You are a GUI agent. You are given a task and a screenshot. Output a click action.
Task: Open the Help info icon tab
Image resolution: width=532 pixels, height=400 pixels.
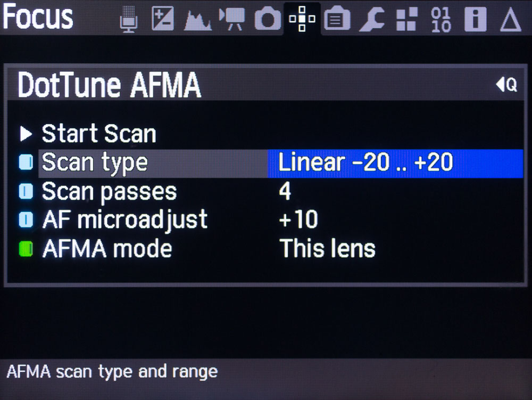tap(475, 19)
